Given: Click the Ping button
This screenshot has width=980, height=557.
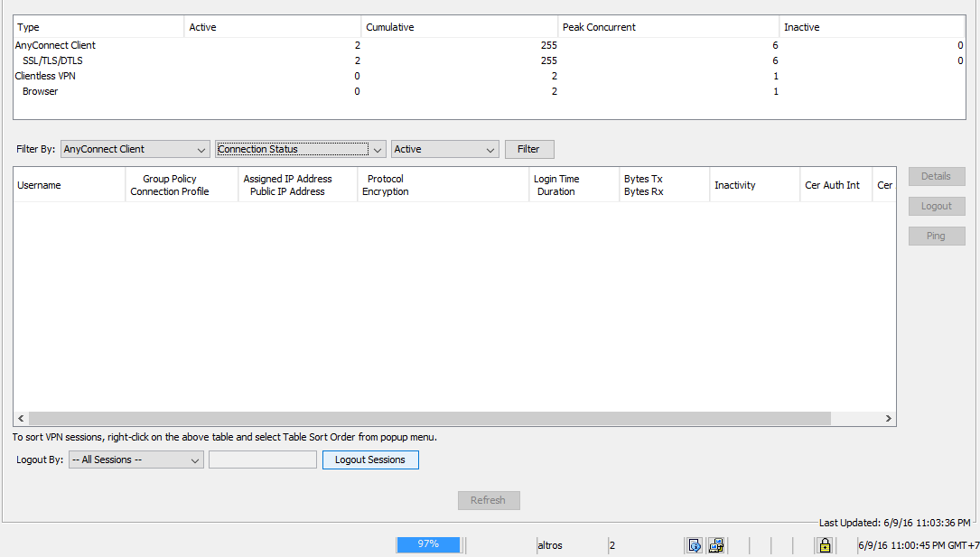Looking at the screenshot, I should point(937,236).
